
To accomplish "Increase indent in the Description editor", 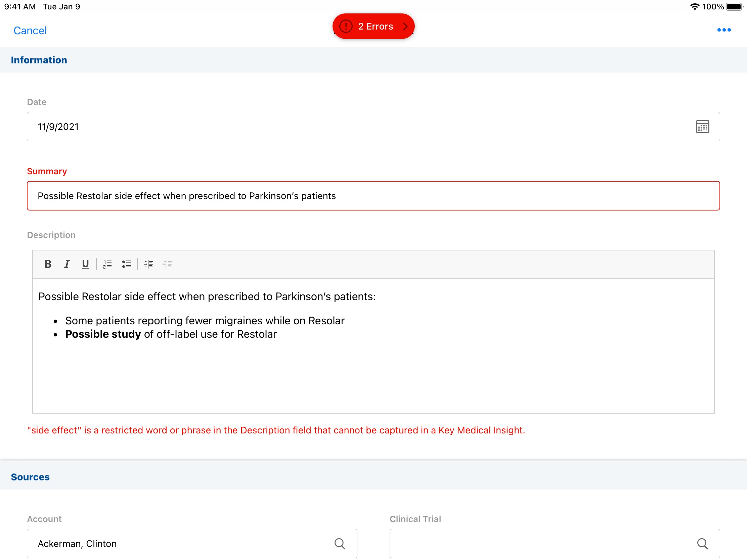I will tap(148, 264).
